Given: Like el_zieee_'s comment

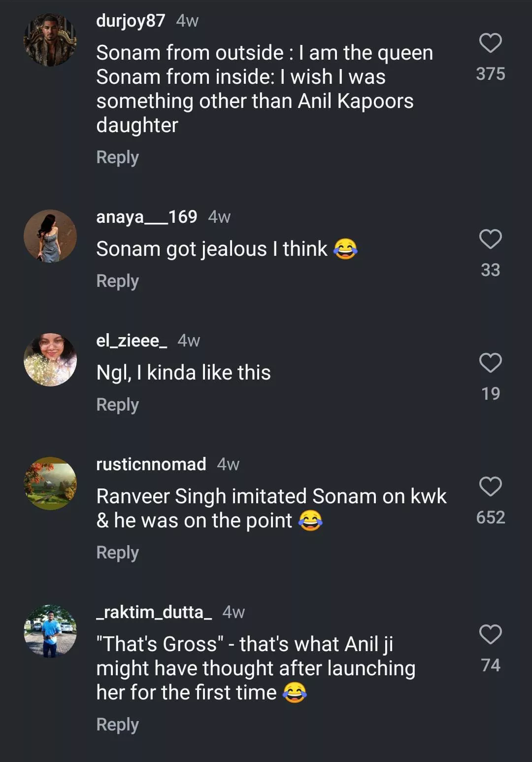Looking at the screenshot, I should pyautogui.click(x=490, y=363).
